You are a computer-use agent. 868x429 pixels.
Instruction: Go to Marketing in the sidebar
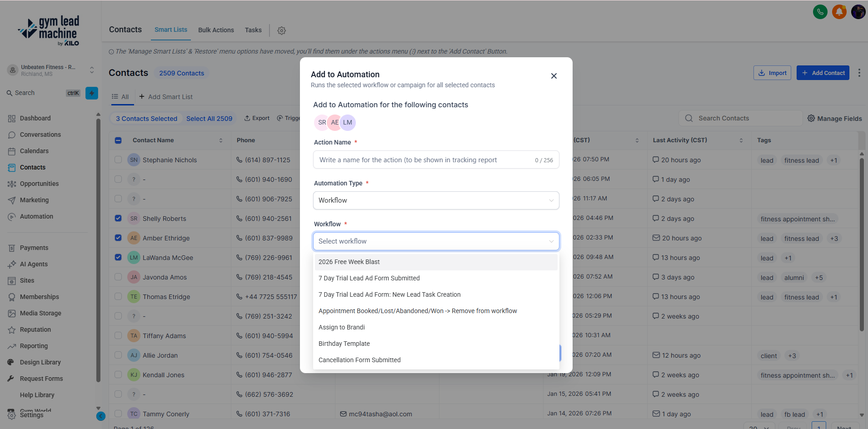[34, 200]
